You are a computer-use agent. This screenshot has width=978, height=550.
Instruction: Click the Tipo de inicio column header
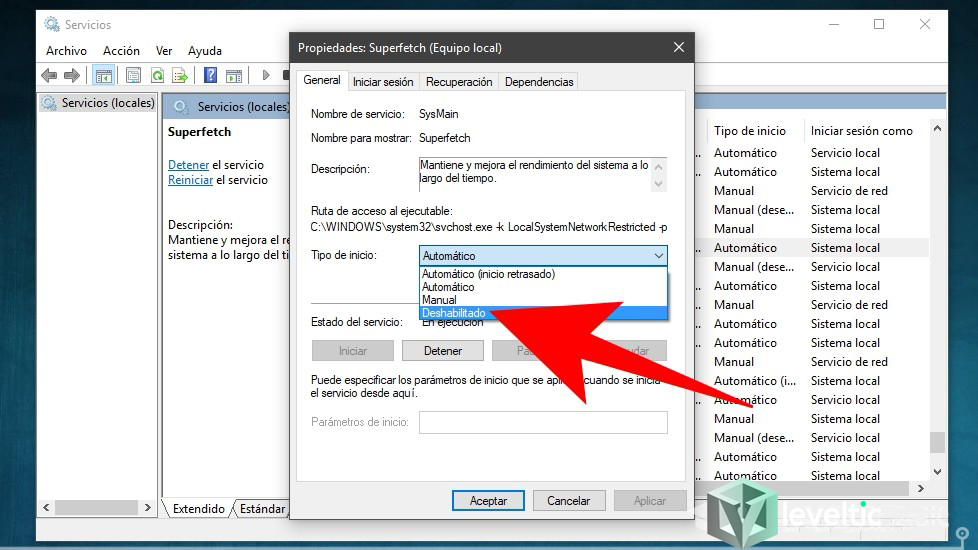point(750,131)
